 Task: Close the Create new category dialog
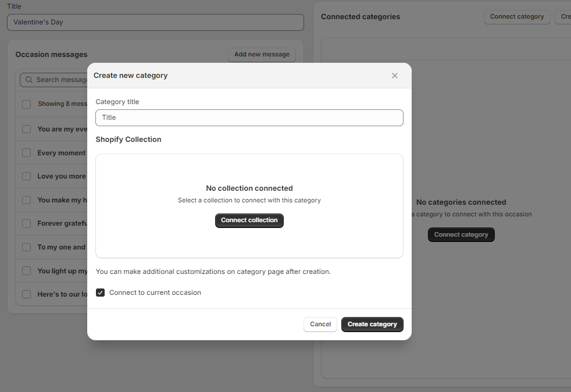pyautogui.click(x=395, y=76)
